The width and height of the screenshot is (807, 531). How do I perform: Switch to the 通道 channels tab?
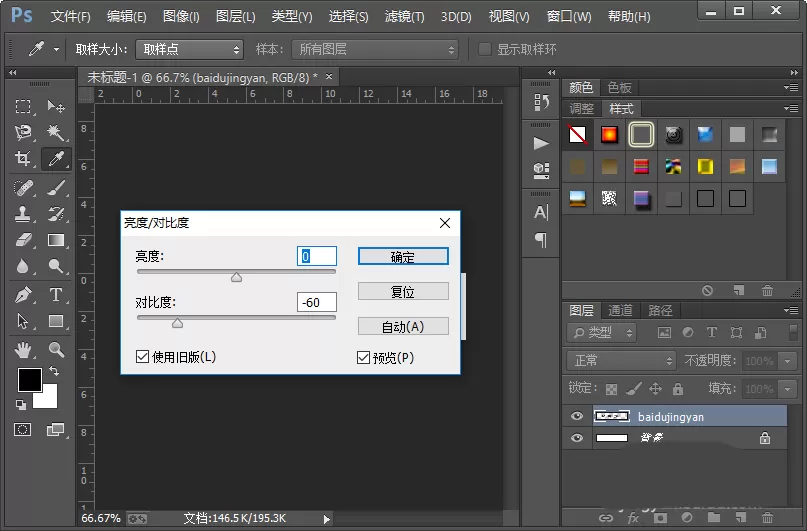pos(620,310)
